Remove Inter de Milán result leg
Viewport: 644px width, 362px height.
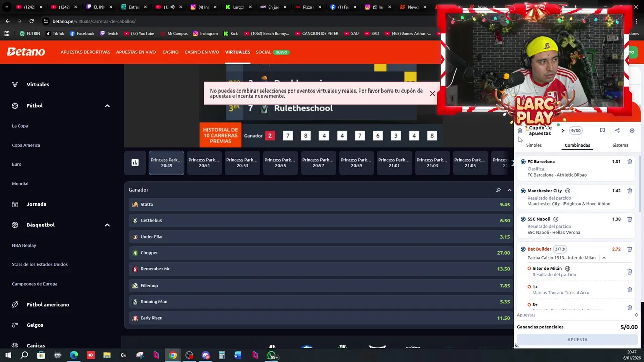[629, 271]
